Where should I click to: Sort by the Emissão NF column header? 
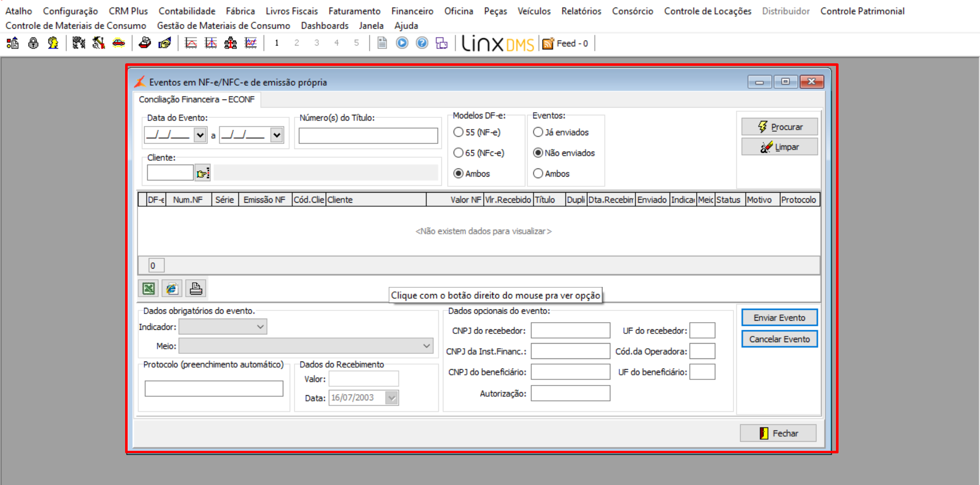tap(265, 200)
